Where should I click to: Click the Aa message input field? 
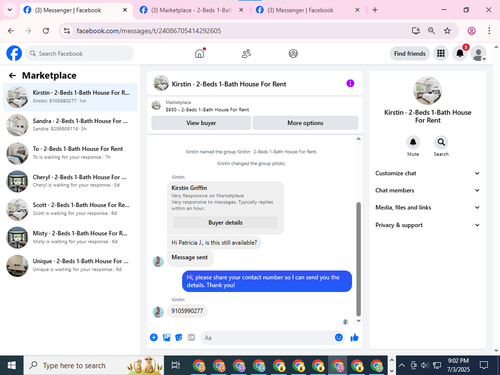[268, 338]
